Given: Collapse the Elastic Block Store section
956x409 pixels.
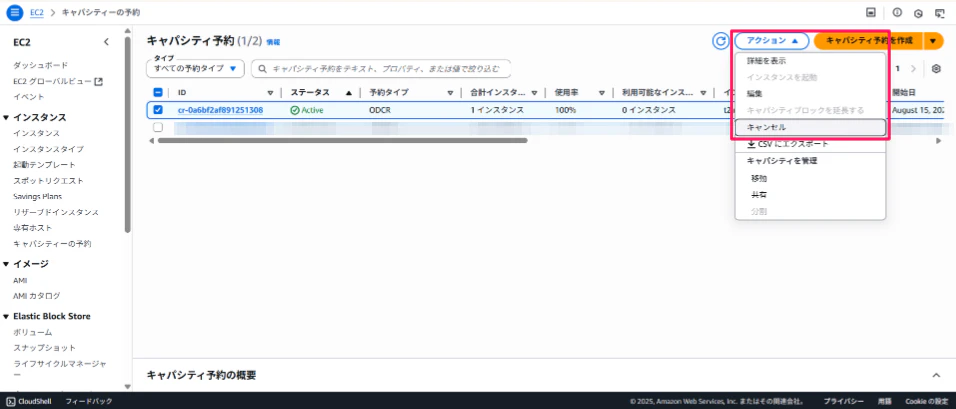Looking at the screenshot, I should 6,316.
